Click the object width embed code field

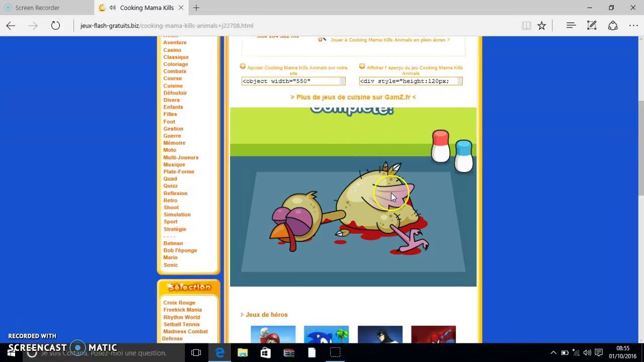tap(293, 81)
